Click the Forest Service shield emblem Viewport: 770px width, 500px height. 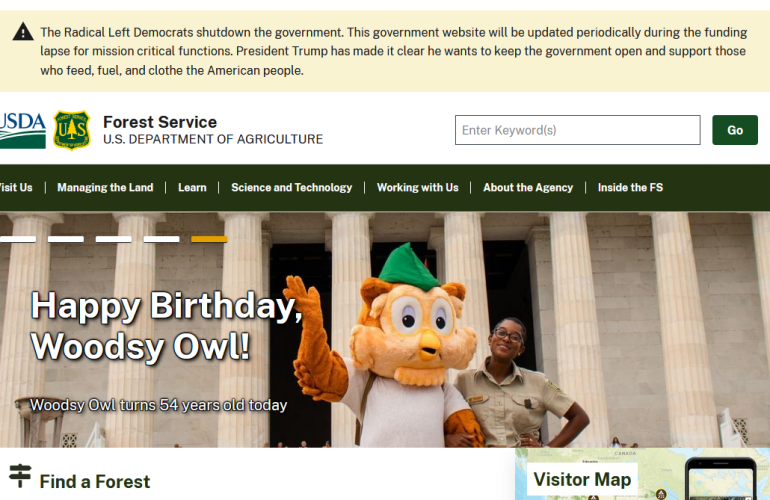[72, 130]
